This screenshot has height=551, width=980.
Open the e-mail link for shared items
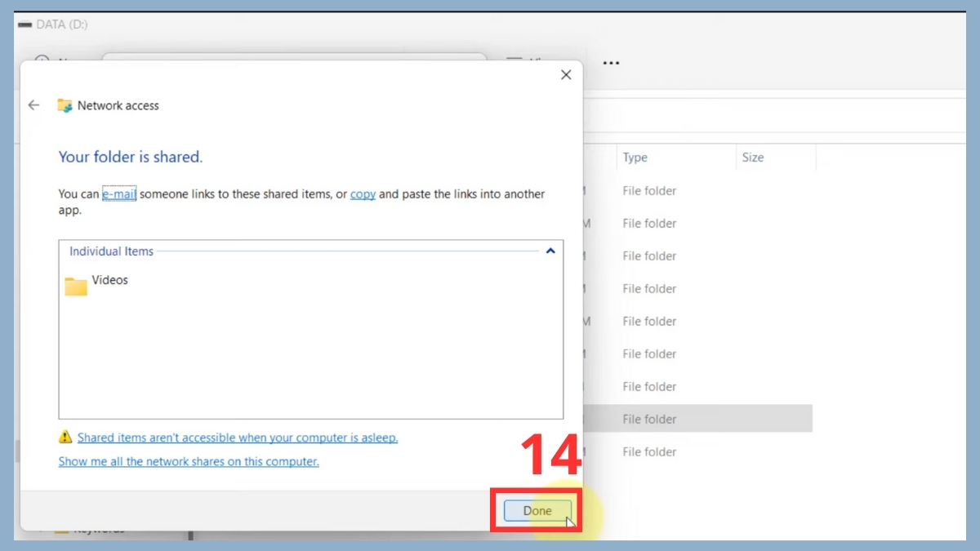click(119, 194)
